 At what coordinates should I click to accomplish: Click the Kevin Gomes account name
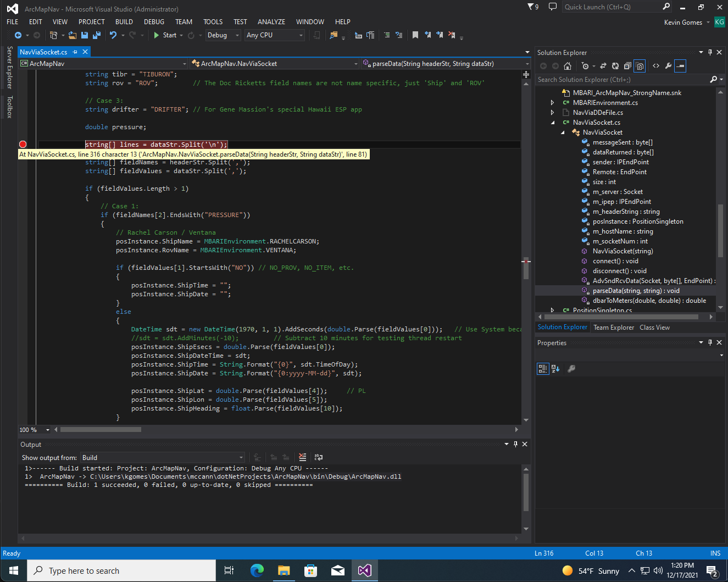click(x=683, y=23)
